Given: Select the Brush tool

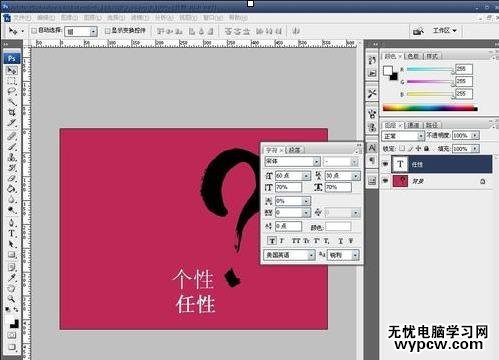Looking at the screenshot, I should [x=12, y=146].
